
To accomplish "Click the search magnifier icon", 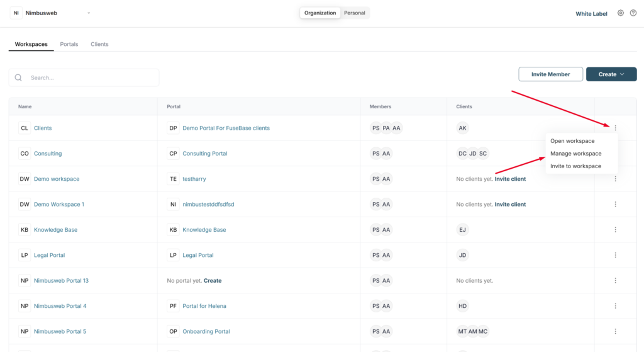I will (x=18, y=77).
